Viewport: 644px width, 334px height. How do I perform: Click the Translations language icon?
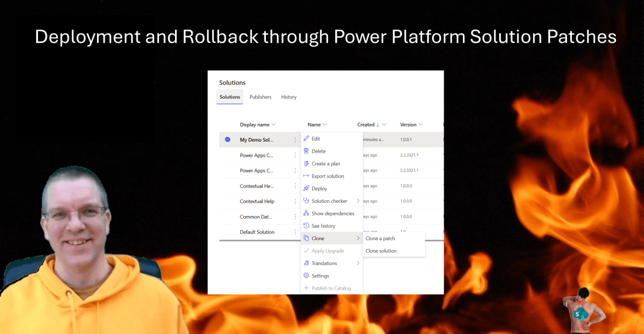point(306,263)
